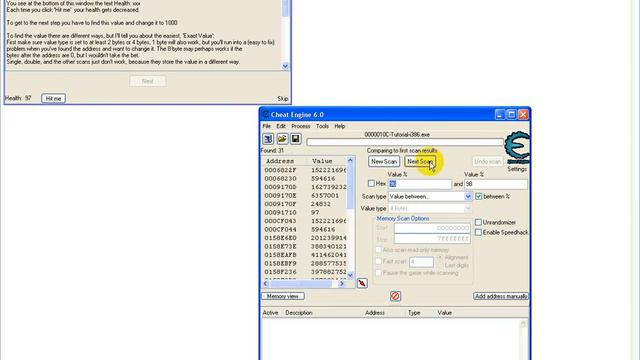This screenshot has width=640, height=360.
Task: Click Hit me in tutorial window
Action: coord(53,98)
